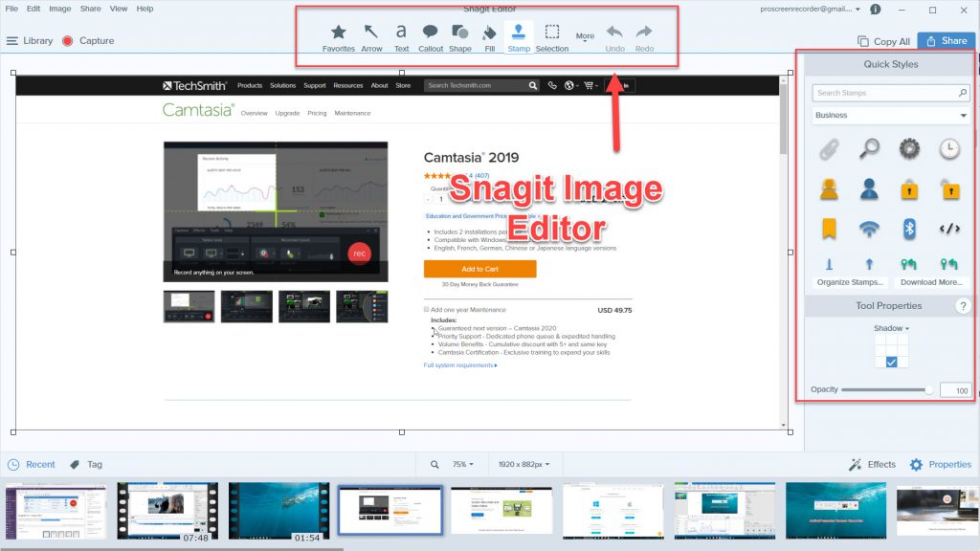Click the zoom magnifier icon in status bar
The width and height of the screenshot is (980, 551).
point(434,464)
